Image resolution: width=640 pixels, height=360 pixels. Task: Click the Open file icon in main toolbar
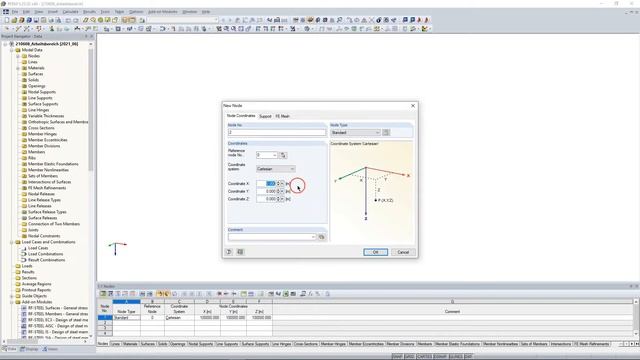[x=14, y=20]
